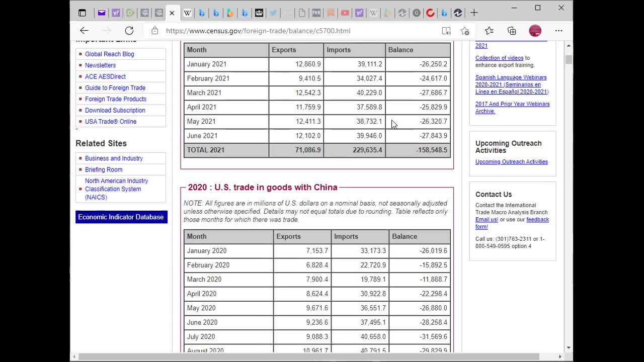Click the horizontal scrollbar right arrow
Image resolution: width=644 pixels, height=362 pixels.
tap(560, 356)
